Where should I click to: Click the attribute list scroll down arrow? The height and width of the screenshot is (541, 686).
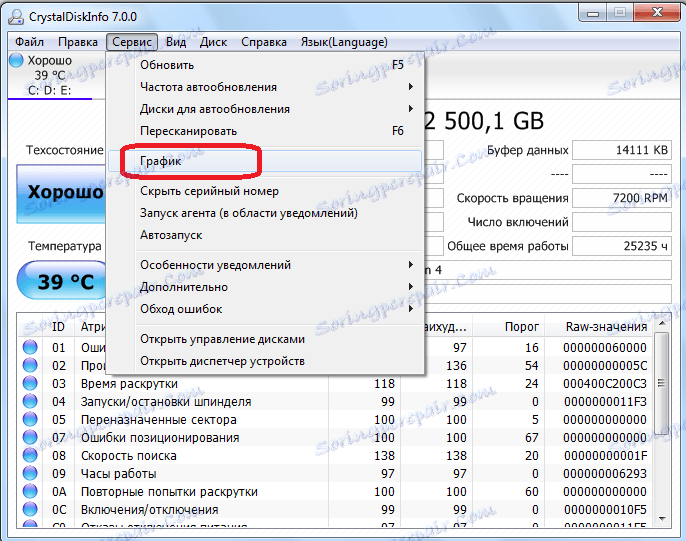[662, 518]
